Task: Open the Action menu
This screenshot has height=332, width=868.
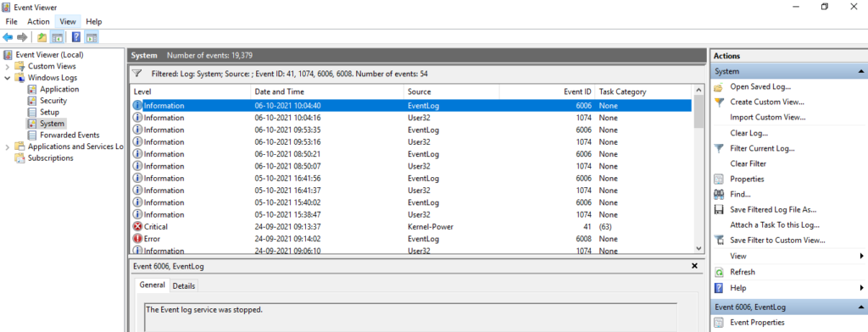Action: (39, 21)
